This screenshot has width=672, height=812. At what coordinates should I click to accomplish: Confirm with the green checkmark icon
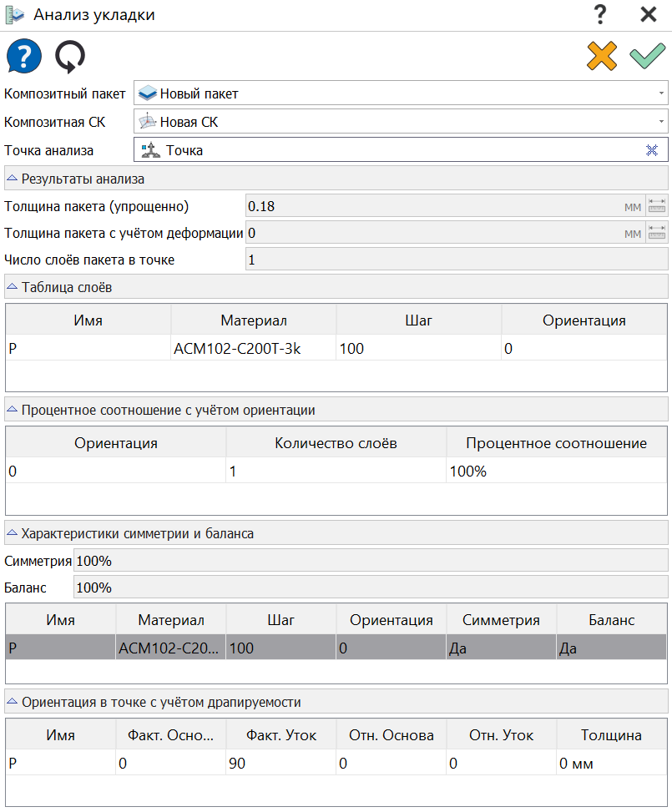(647, 56)
